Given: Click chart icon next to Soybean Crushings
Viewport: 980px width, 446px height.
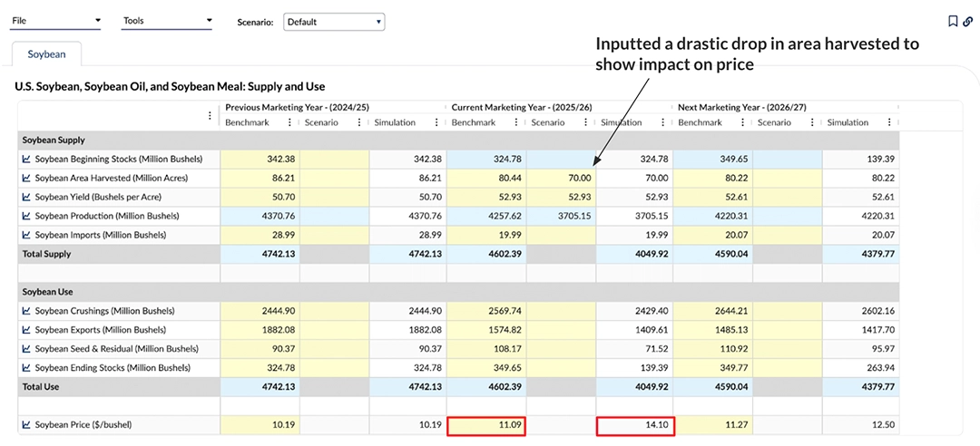Looking at the screenshot, I should [x=27, y=311].
